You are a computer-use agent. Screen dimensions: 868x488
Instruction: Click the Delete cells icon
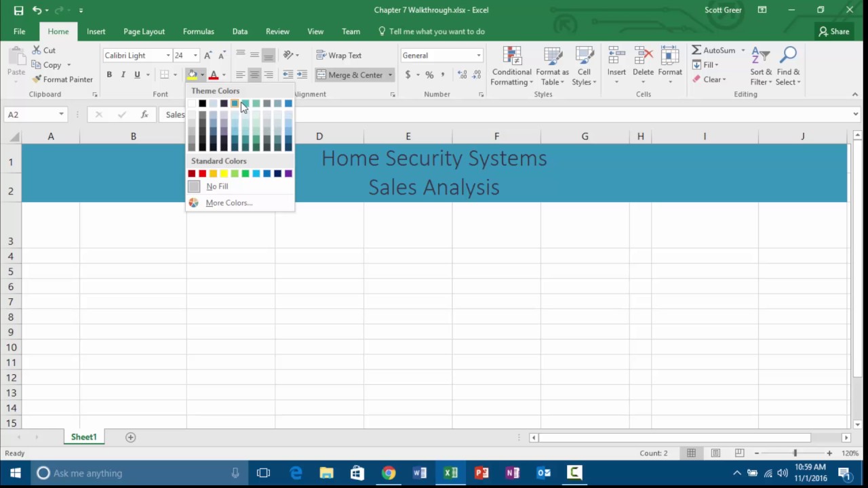(x=643, y=56)
